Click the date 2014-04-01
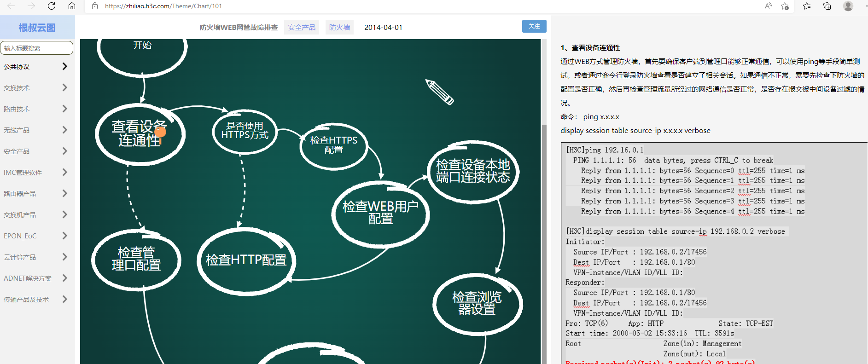Viewport: 868px width, 364px height. click(383, 27)
